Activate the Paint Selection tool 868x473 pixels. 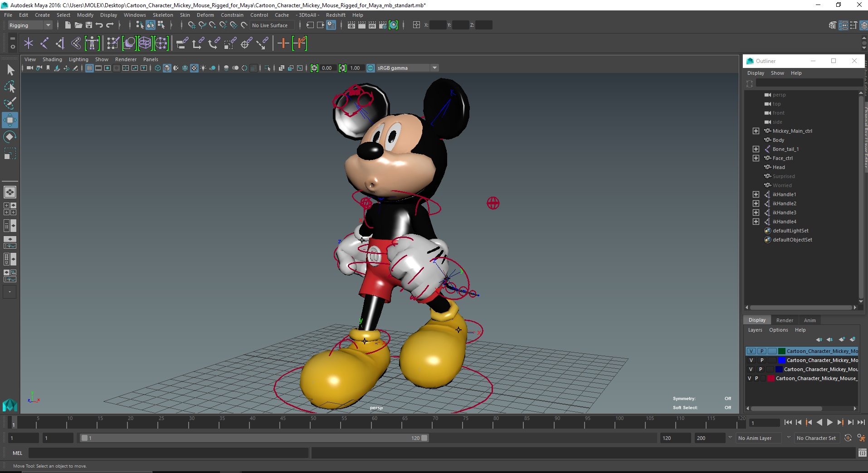tap(10, 103)
